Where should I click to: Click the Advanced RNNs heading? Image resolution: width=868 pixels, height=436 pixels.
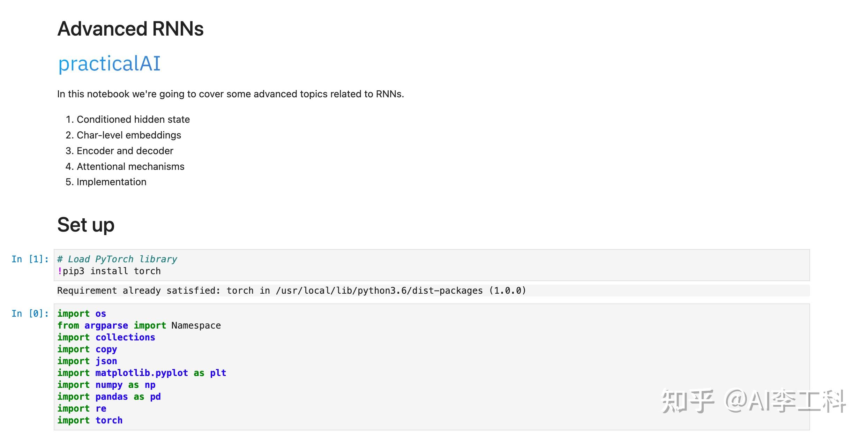pos(130,29)
